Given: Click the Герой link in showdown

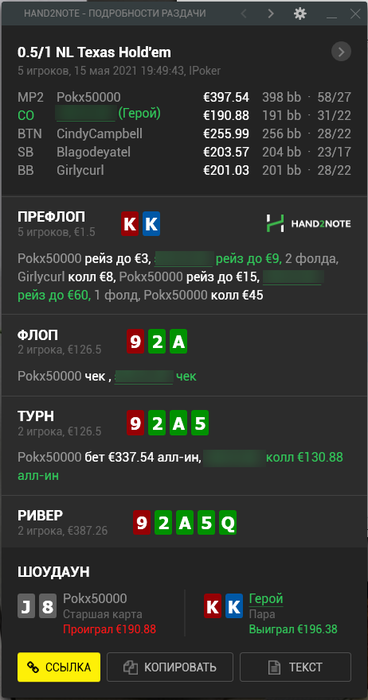Looking at the screenshot, I should (266, 598).
